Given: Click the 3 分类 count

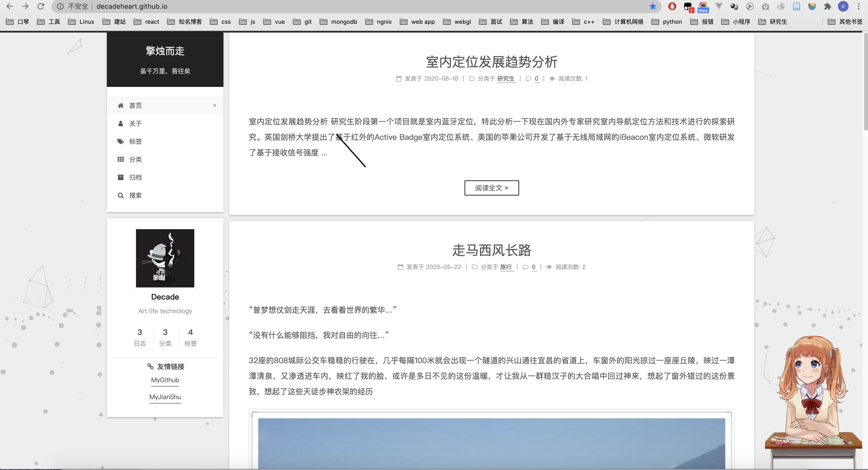Looking at the screenshot, I should pyautogui.click(x=165, y=337).
